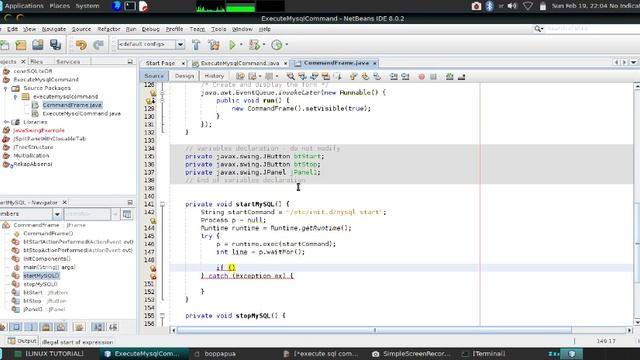Viewport: 640px width, 360px height.
Task: Click the screenshot camera icon in top panel
Action: (x=476, y=6)
